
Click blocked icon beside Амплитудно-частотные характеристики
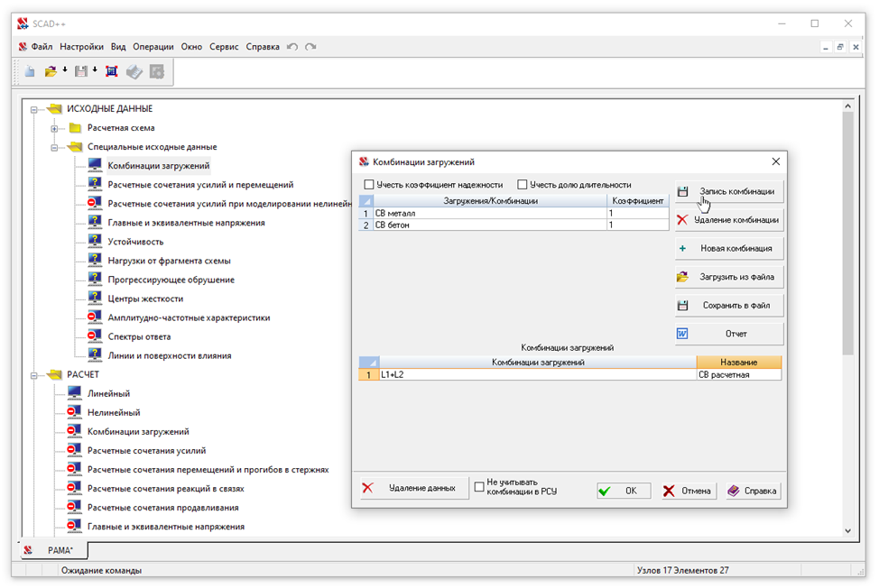pyautogui.click(x=94, y=317)
